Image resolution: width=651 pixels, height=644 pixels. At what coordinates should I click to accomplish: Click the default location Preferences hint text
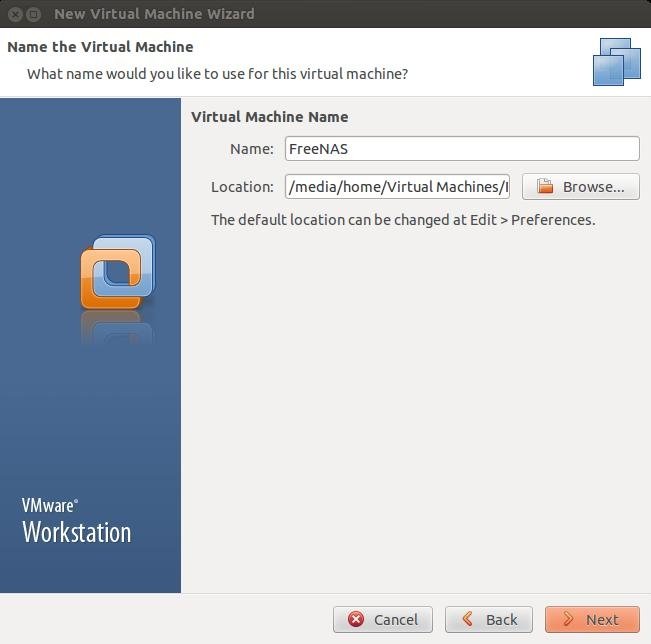[x=403, y=220]
